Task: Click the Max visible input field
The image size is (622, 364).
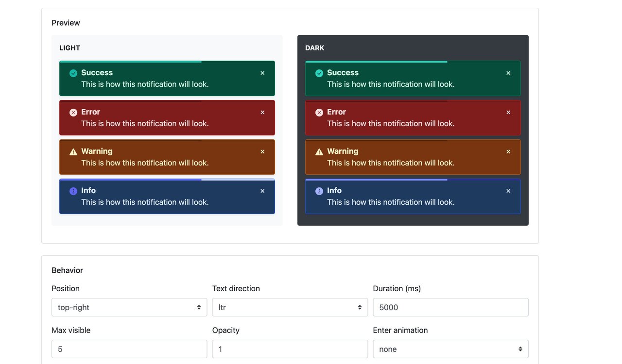Action: click(129, 349)
